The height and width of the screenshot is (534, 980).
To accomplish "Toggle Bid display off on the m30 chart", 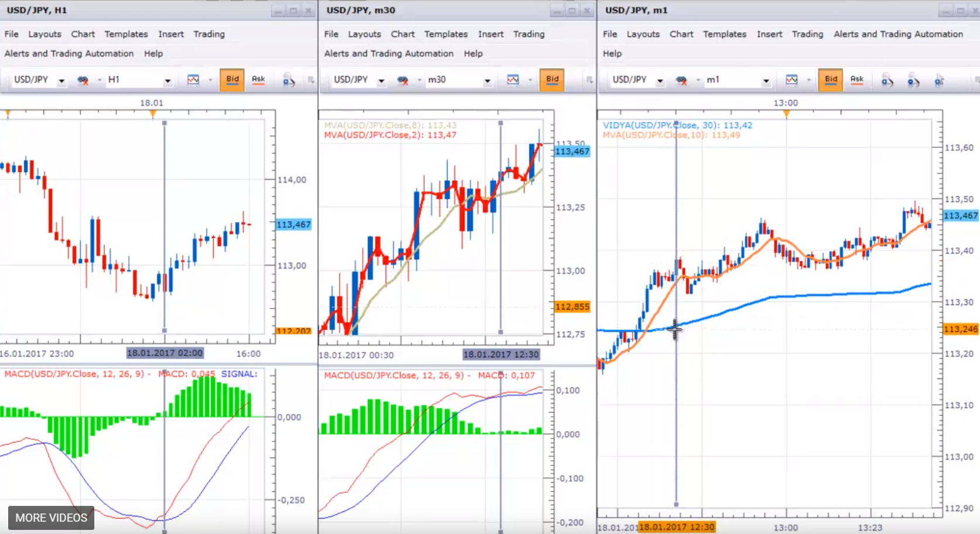I will point(552,80).
